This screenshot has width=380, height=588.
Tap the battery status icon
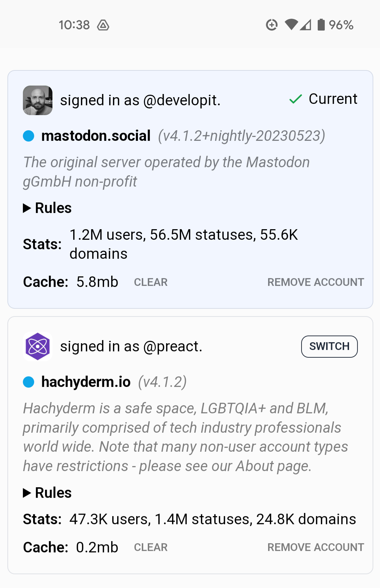pyautogui.click(x=321, y=25)
